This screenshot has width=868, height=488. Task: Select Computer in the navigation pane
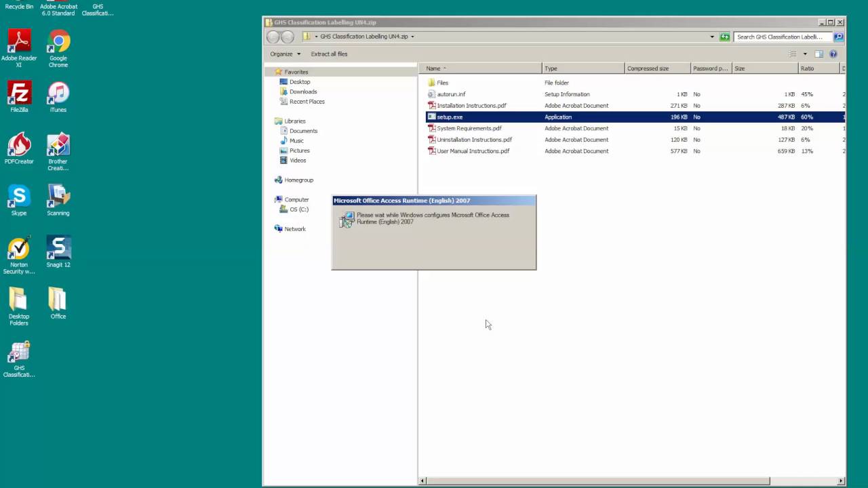point(292,200)
